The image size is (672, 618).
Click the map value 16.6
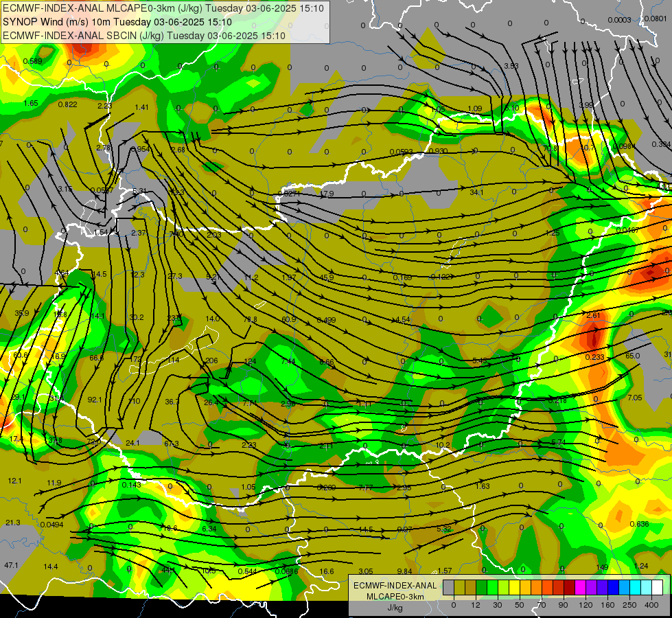(x=327, y=571)
